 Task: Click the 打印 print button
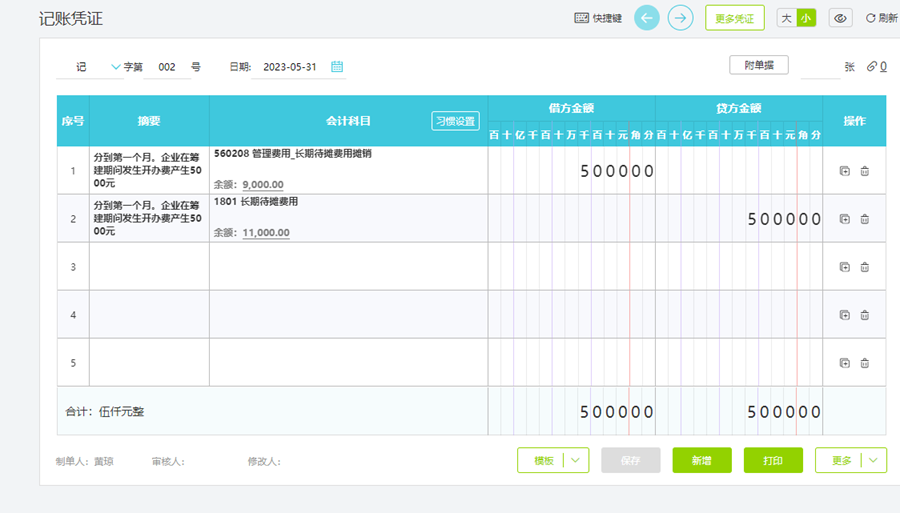tap(773, 460)
